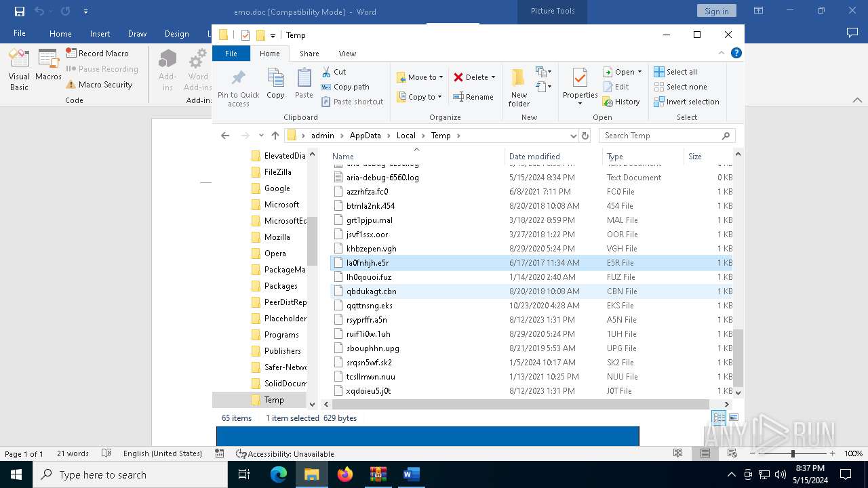The image size is (868, 488).
Task: Click Windows Start button
Action: coord(15,474)
